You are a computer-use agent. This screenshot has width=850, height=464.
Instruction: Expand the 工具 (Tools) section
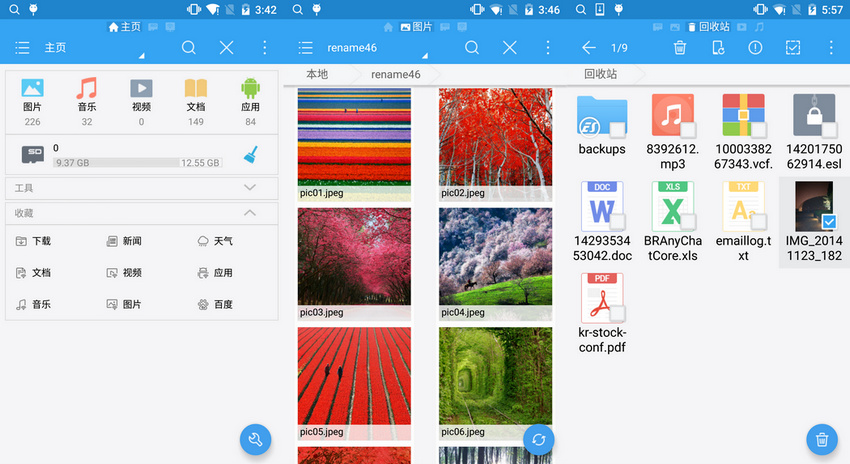(x=250, y=187)
